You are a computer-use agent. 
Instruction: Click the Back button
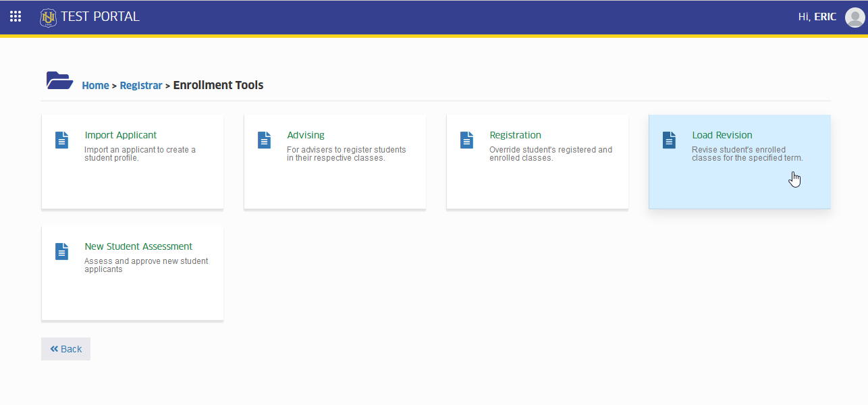(x=65, y=349)
